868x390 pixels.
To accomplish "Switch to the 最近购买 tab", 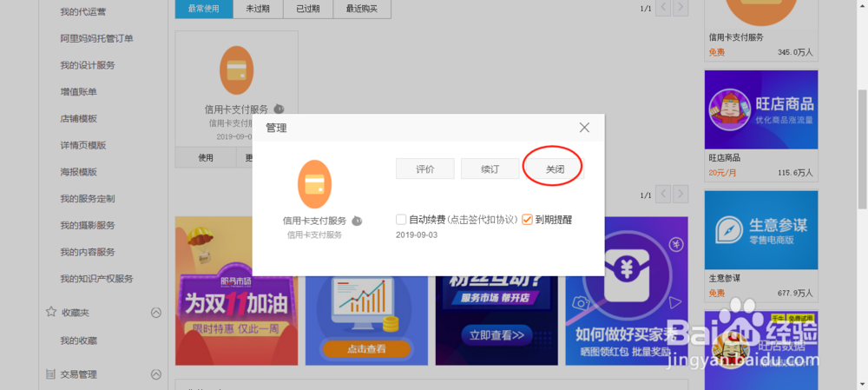I will click(362, 9).
